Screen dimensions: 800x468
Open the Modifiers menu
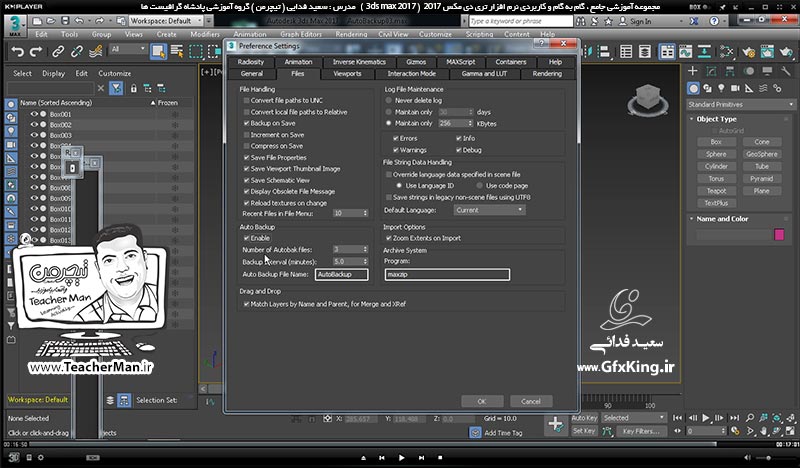(205, 34)
